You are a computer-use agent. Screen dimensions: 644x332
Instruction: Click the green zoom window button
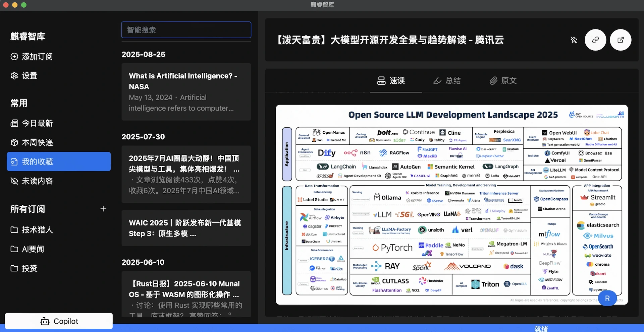24,5
